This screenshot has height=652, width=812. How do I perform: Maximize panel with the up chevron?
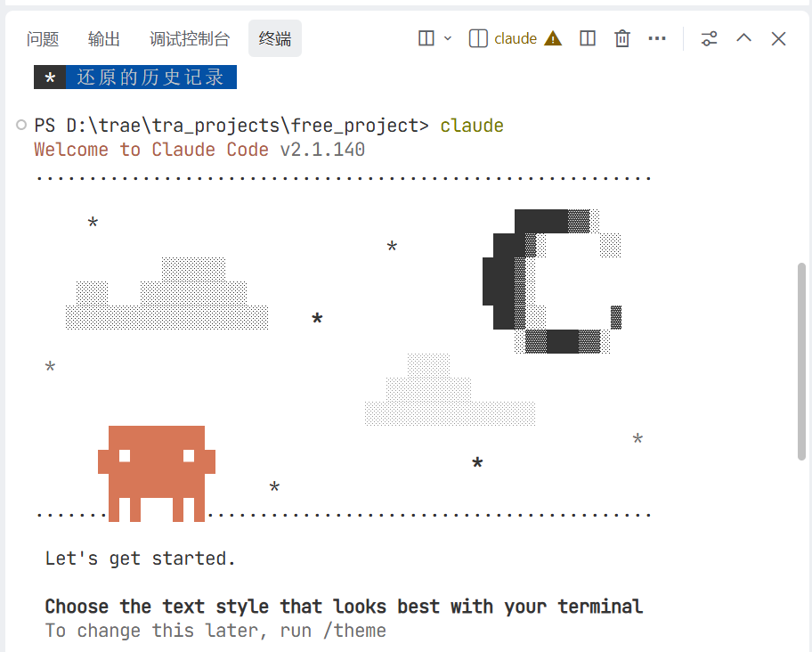(743, 37)
